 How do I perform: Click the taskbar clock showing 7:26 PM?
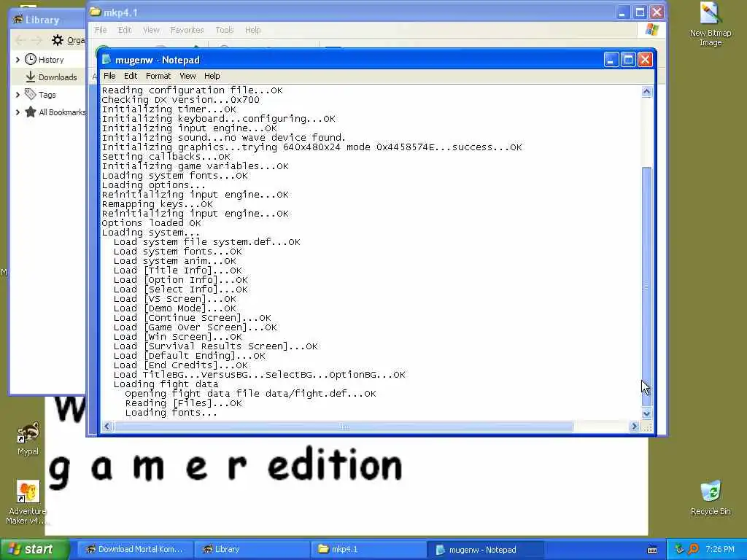coord(720,550)
